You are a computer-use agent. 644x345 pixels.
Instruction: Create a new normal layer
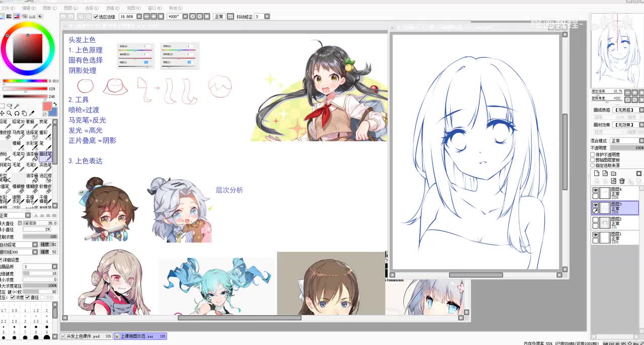click(597, 174)
